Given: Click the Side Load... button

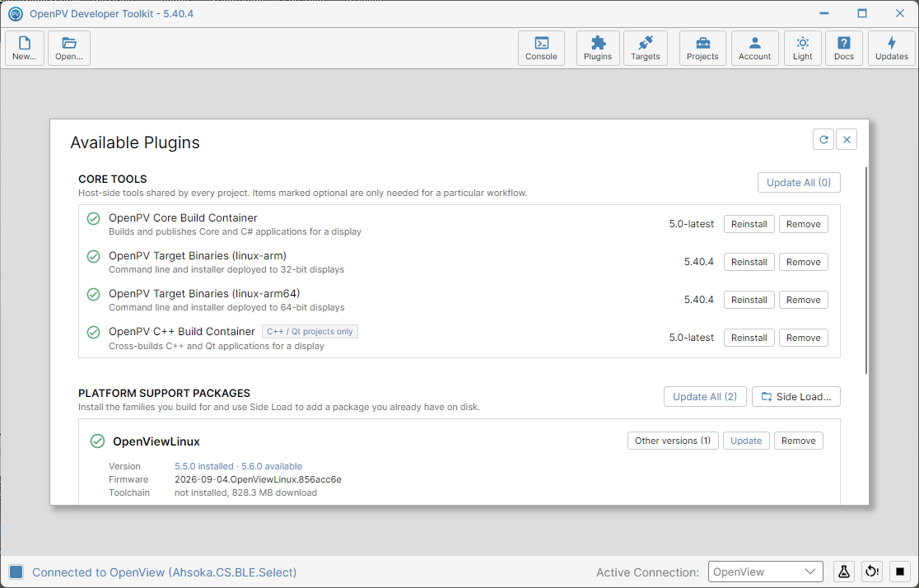Looking at the screenshot, I should coord(796,396).
